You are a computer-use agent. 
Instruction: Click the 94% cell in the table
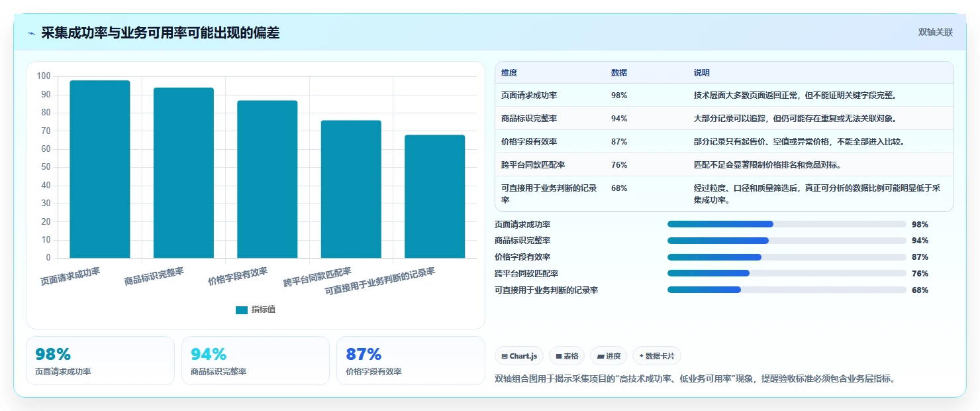click(619, 119)
